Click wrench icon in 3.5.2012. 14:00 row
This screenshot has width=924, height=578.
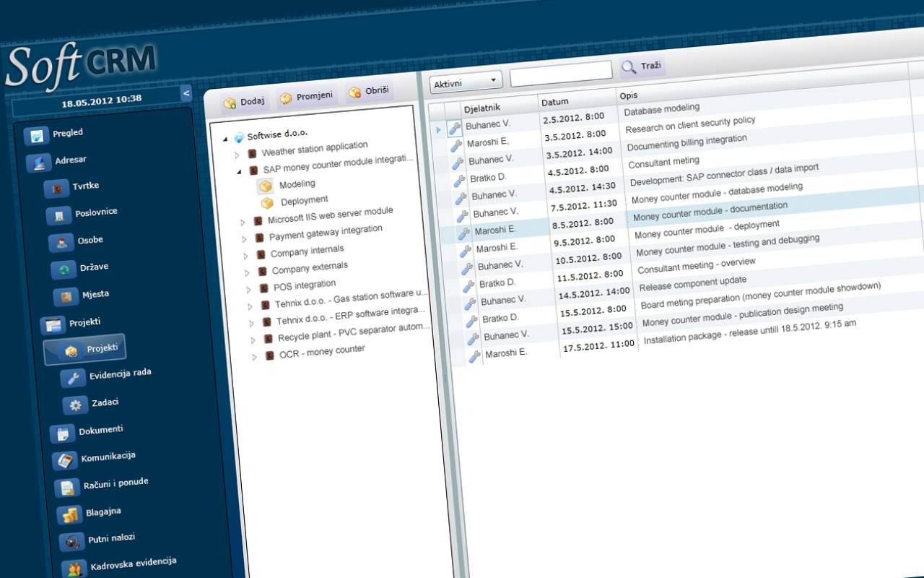click(x=458, y=164)
